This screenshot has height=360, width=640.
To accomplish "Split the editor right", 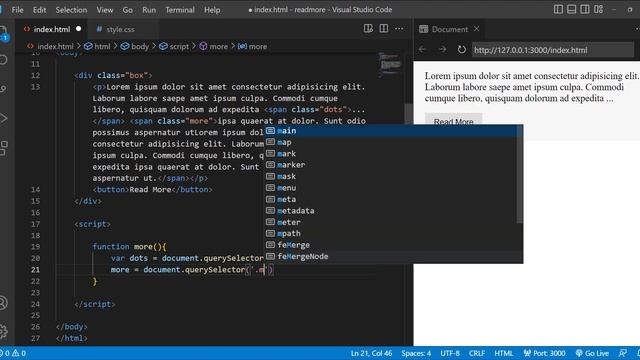I will coord(384,28).
